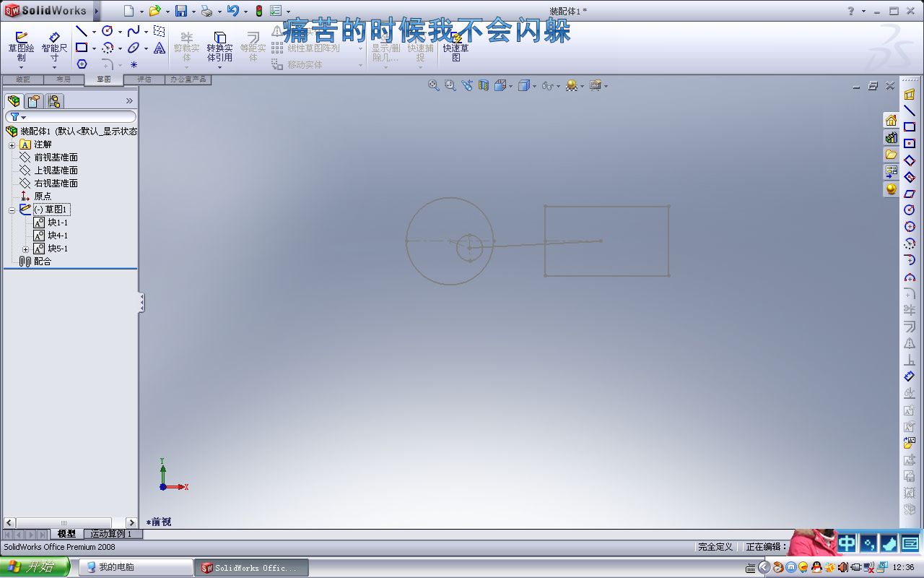Click Zoom to Fit in the view toolbar
Viewport: 924px width, 578px height.
coord(434,85)
